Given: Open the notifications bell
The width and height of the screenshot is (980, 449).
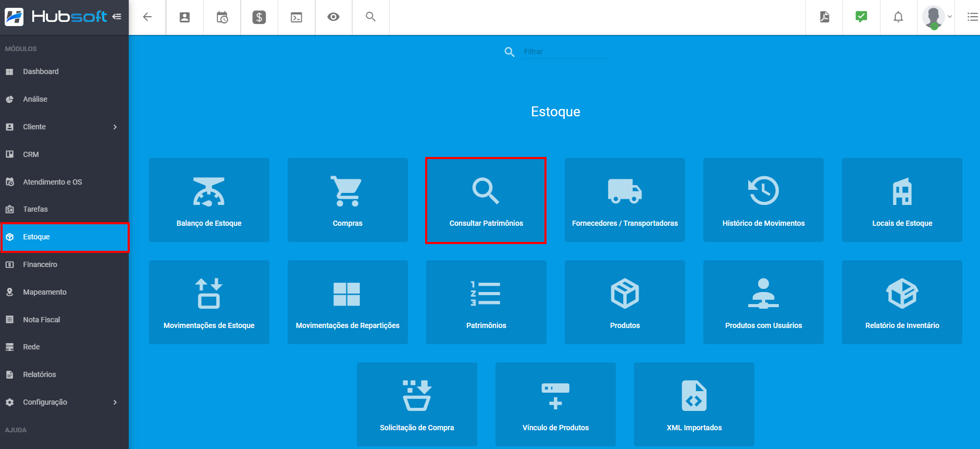Looking at the screenshot, I should (898, 17).
